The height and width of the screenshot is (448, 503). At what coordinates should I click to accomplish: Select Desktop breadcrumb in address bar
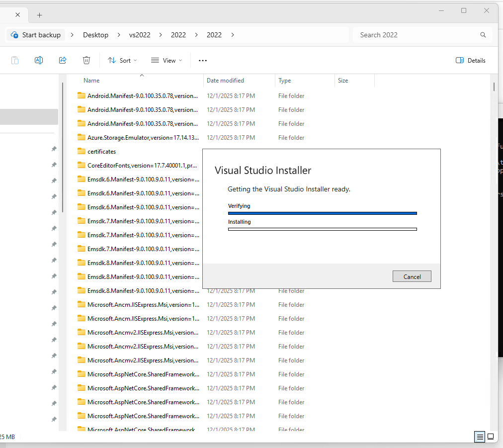click(95, 35)
